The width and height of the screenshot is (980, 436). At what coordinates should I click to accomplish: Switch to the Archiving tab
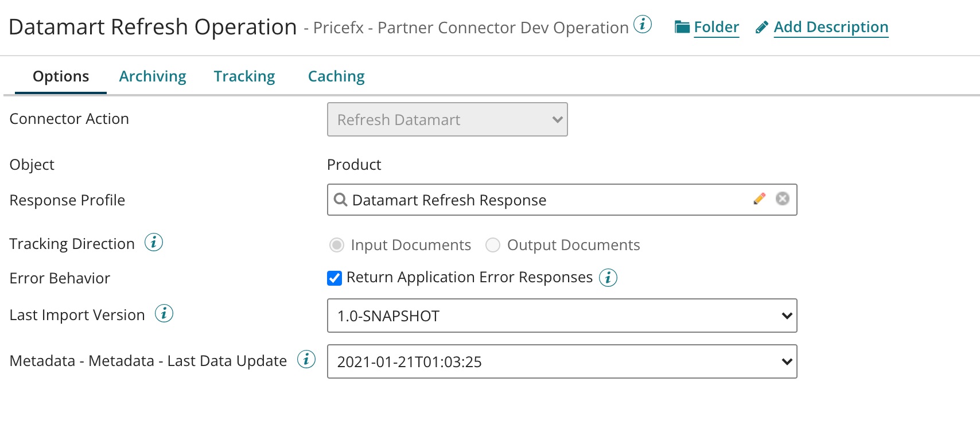tap(153, 76)
